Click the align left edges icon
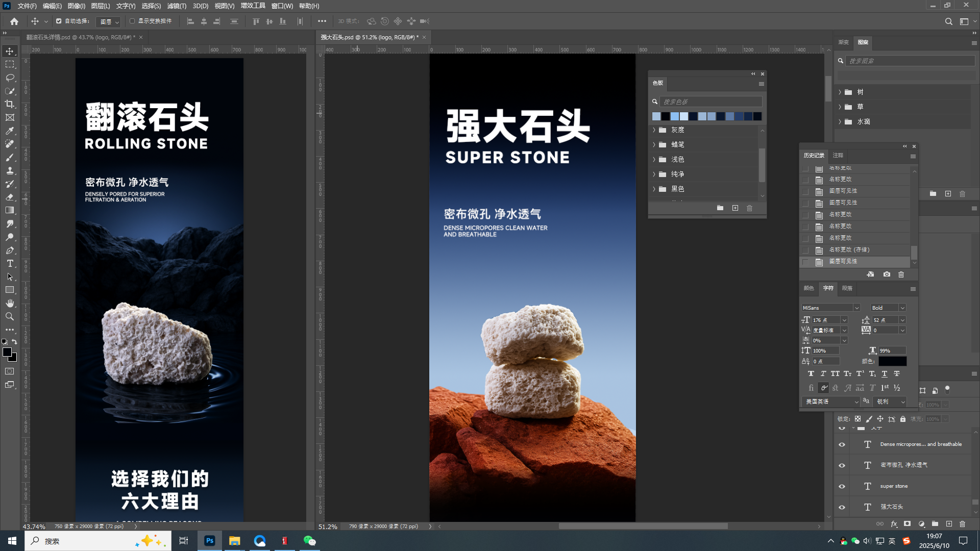The width and height of the screenshot is (980, 551). pos(191,21)
